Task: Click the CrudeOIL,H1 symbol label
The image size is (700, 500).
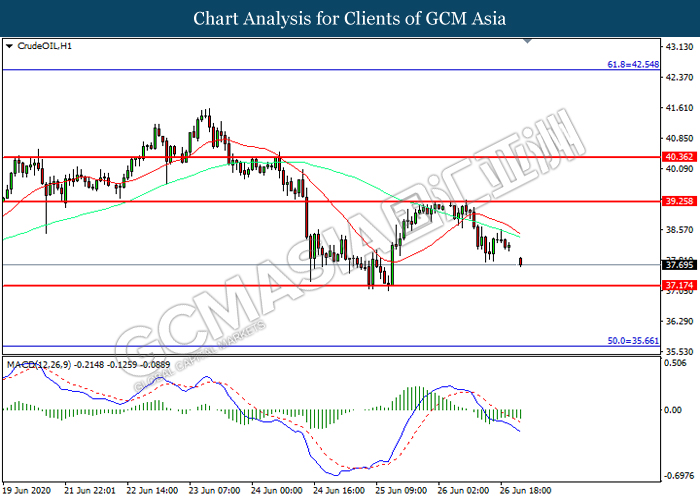Action: (x=44, y=46)
